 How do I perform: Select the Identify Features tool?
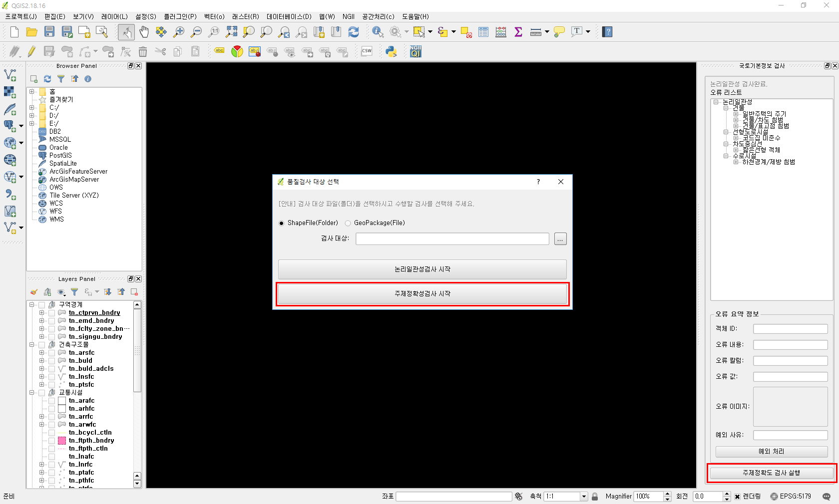point(378,32)
